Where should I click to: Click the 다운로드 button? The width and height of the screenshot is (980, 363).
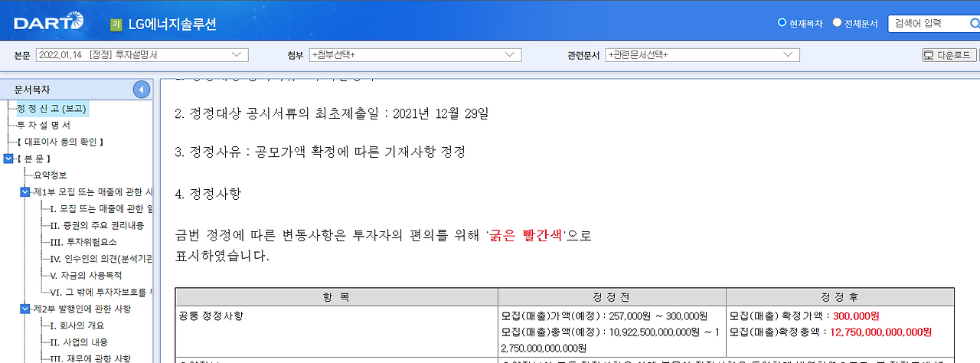pos(949,55)
